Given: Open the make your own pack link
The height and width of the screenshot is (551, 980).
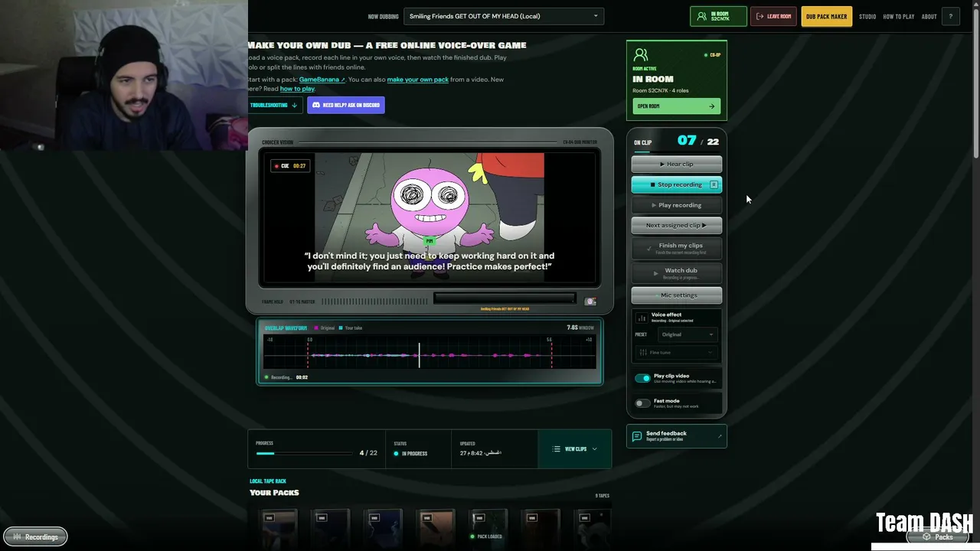Looking at the screenshot, I should pyautogui.click(x=418, y=80).
